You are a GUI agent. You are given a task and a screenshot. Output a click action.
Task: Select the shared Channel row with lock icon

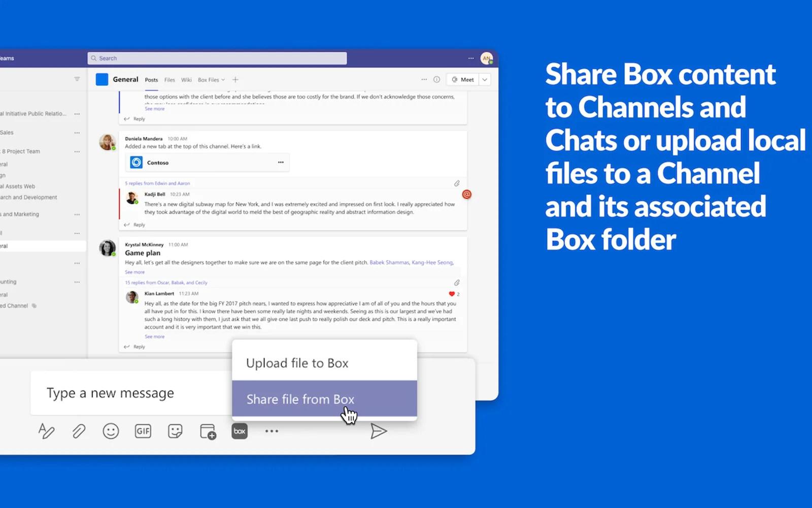click(x=19, y=306)
